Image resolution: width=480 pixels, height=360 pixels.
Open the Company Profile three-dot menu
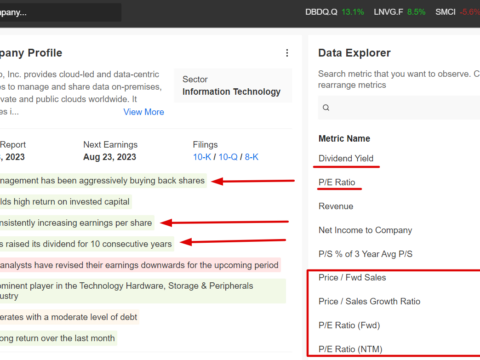point(287,53)
